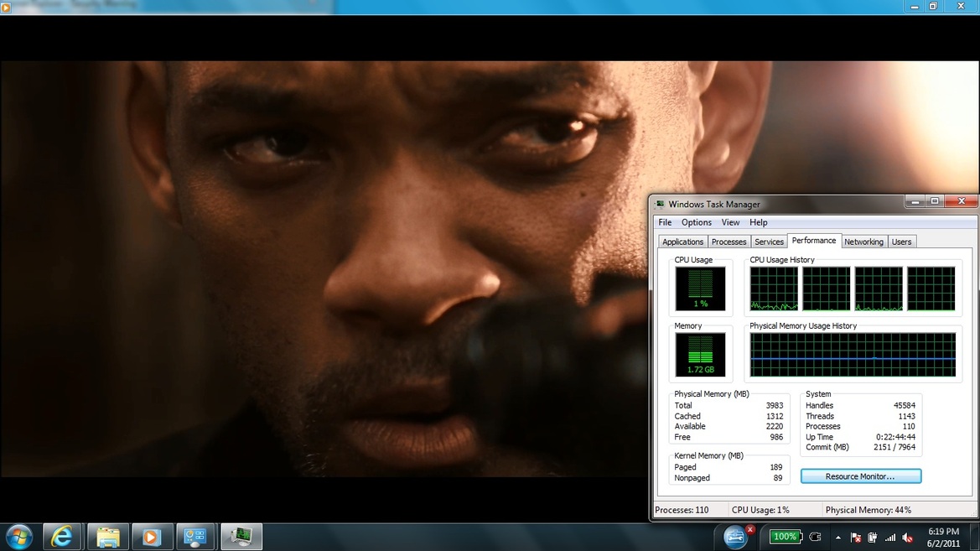Image resolution: width=980 pixels, height=551 pixels.
Task: Click the Cached value 1312
Action: point(775,416)
